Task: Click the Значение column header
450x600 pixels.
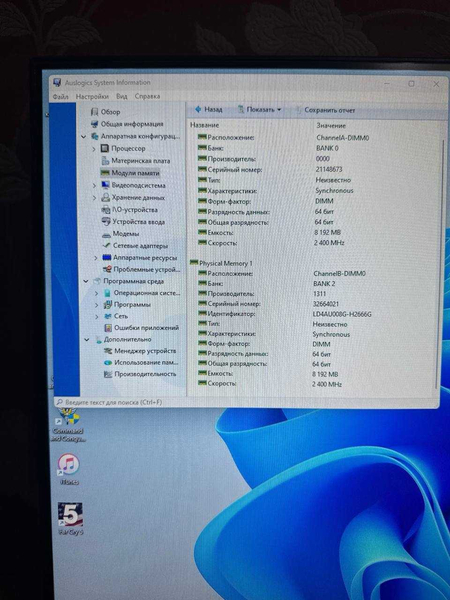Action: [x=331, y=126]
